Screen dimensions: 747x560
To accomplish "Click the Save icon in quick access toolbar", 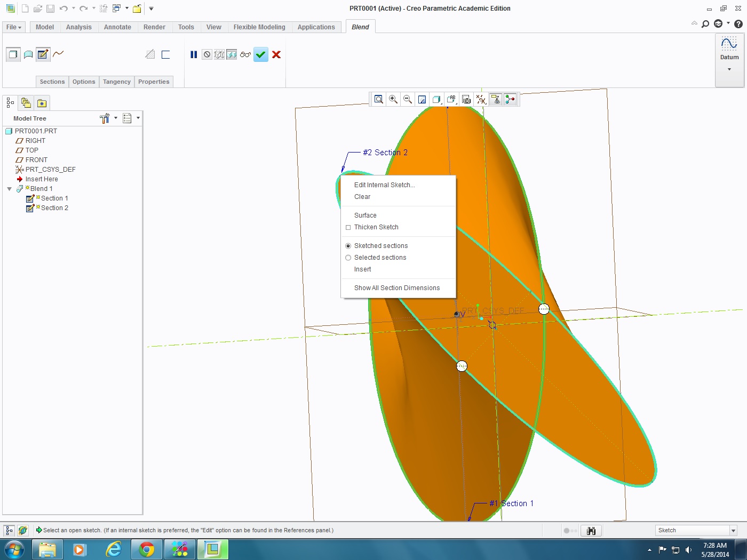I will pos(50,9).
